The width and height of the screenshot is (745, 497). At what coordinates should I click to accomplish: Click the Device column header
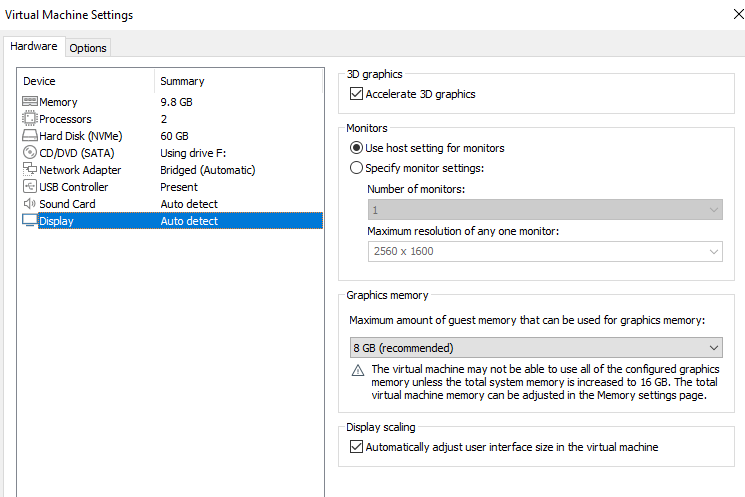point(40,81)
